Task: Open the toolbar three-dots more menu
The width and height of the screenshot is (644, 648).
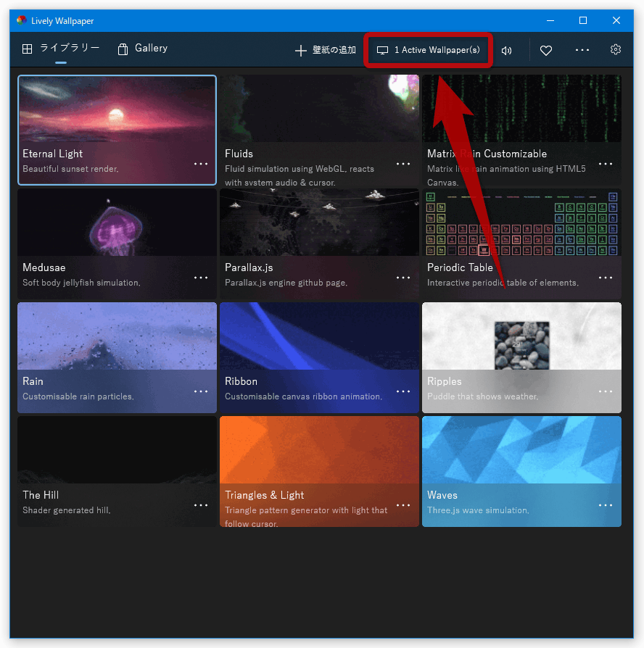Action: [582, 50]
